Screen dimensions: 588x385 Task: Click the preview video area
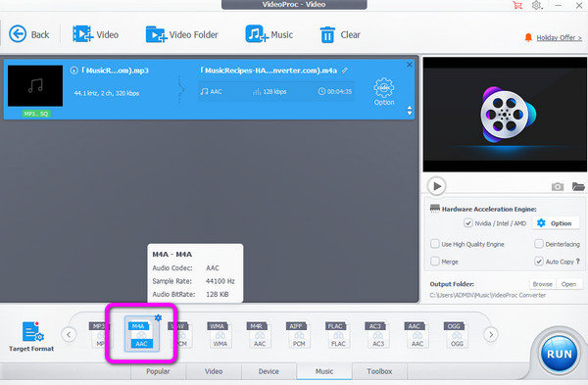pos(505,115)
